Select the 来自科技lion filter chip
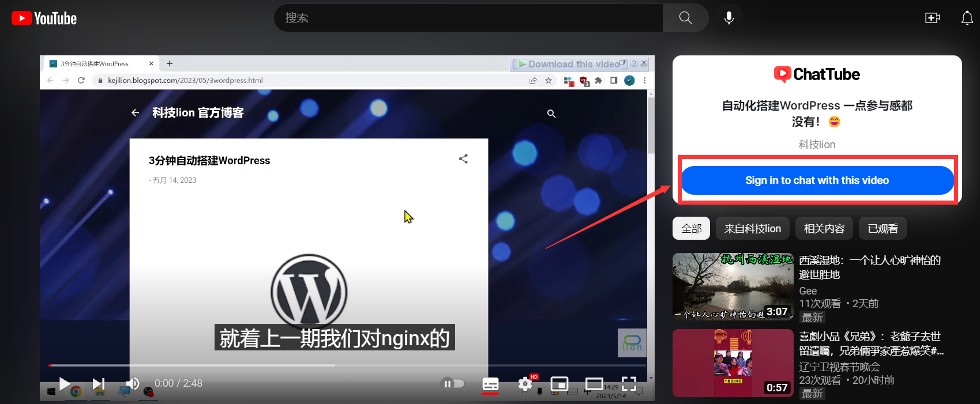The height and width of the screenshot is (404, 980). pos(753,229)
